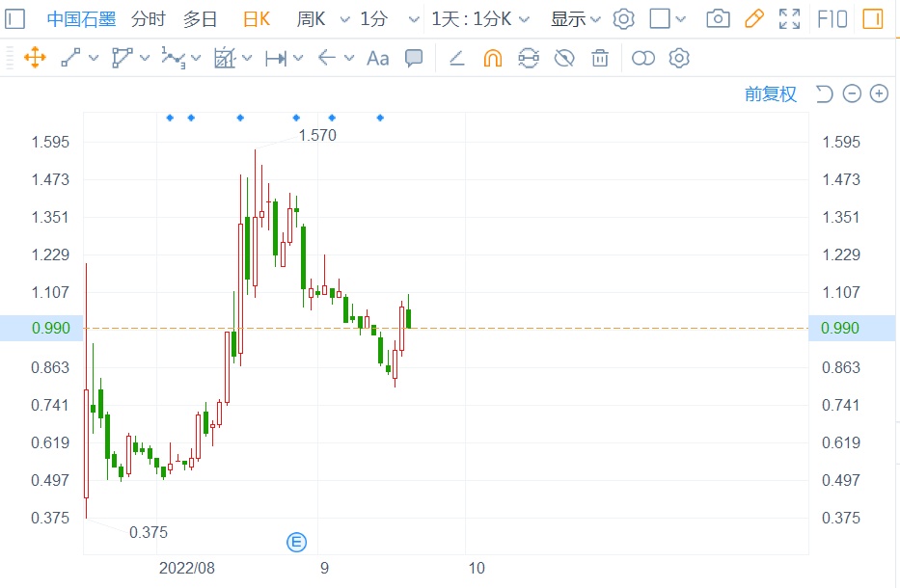Toggle the orange magnet snap tool
Image resolution: width=900 pixels, height=588 pixels.
point(493,58)
